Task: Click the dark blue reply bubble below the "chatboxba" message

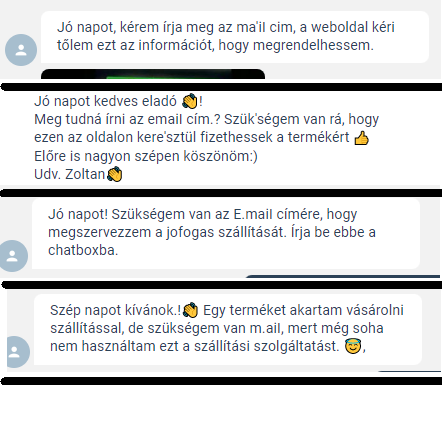Action: click(x=343, y=276)
